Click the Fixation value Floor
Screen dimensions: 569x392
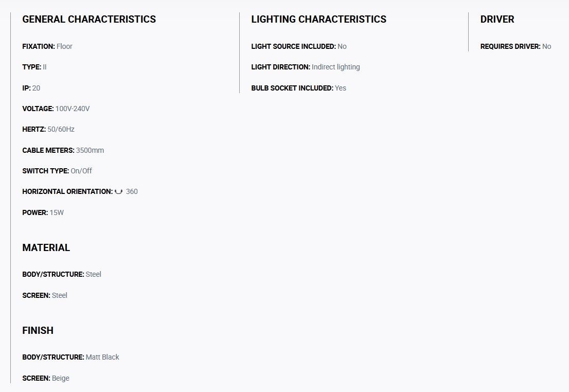pyautogui.click(x=64, y=46)
